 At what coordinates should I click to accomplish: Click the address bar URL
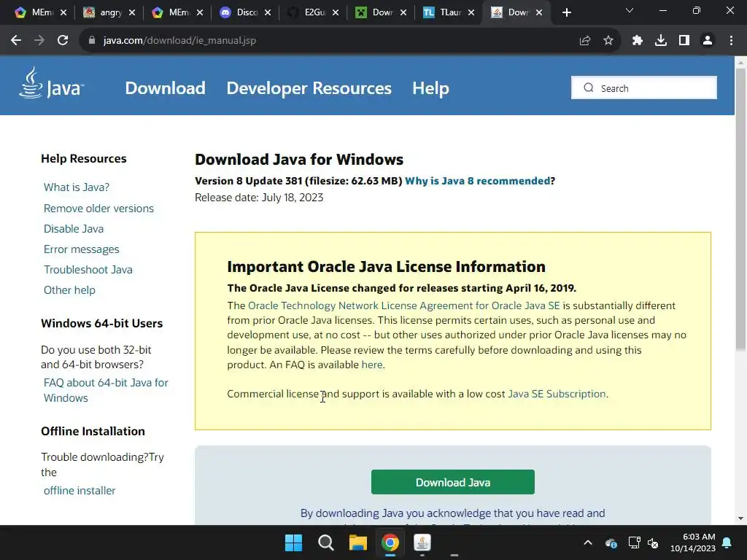click(179, 41)
